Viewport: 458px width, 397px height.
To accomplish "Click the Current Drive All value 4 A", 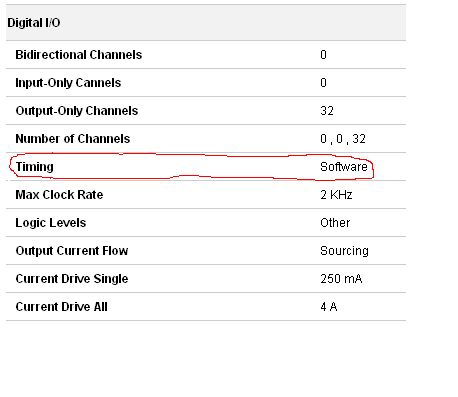I will (x=329, y=307).
